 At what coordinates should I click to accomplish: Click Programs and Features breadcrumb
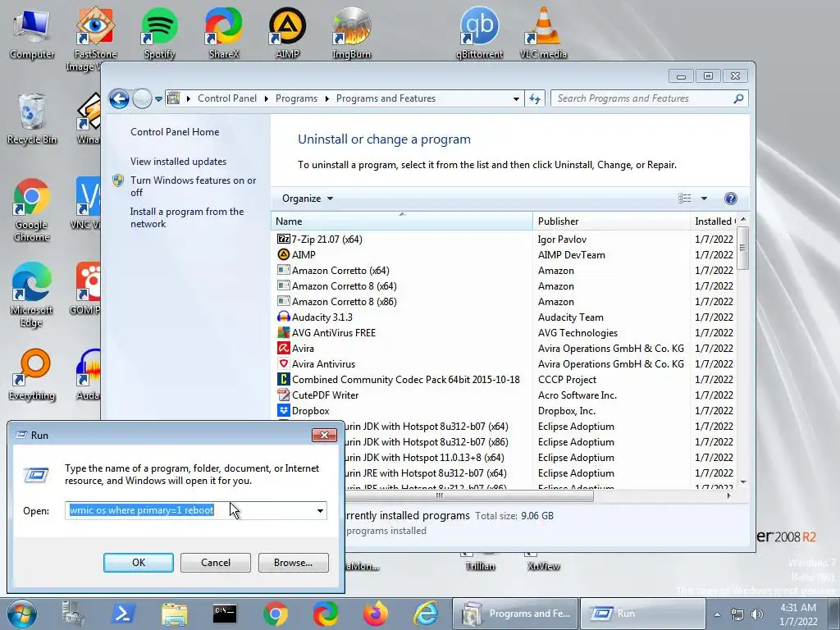click(386, 98)
